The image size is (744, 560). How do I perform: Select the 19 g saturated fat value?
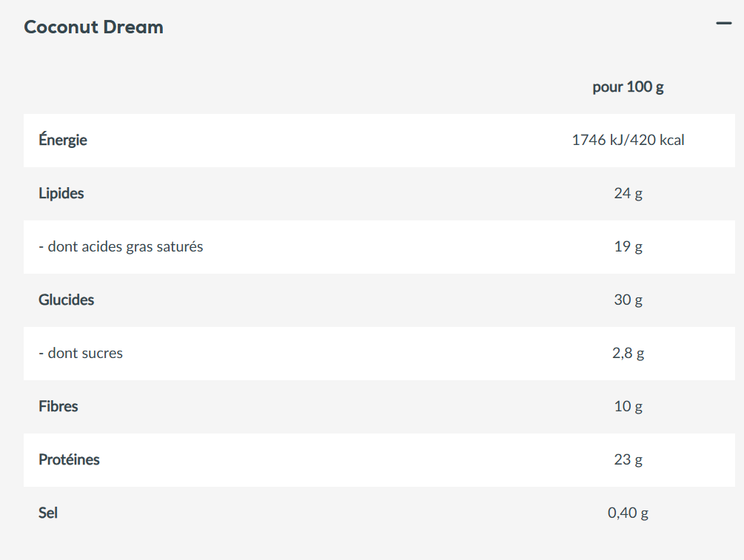pyautogui.click(x=628, y=246)
